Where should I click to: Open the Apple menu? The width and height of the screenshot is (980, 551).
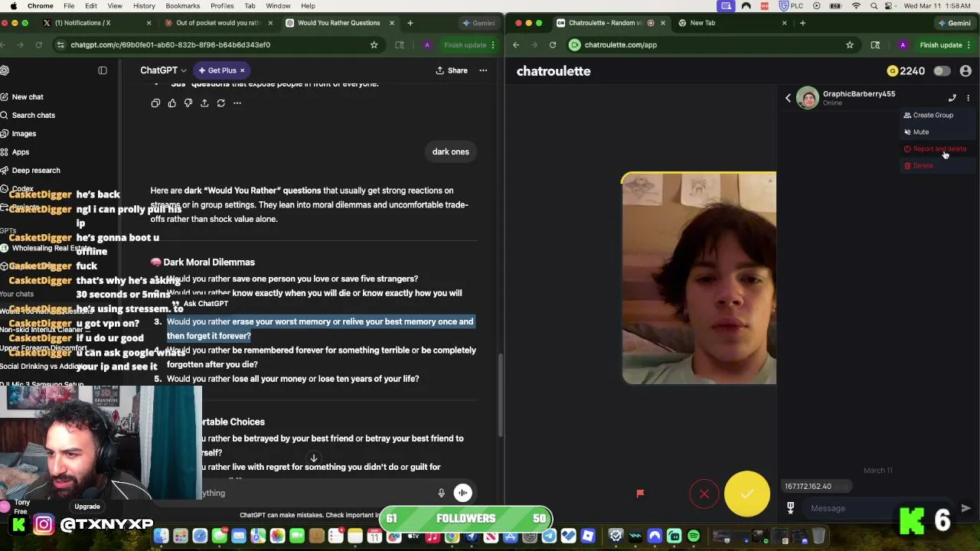(x=13, y=6)
